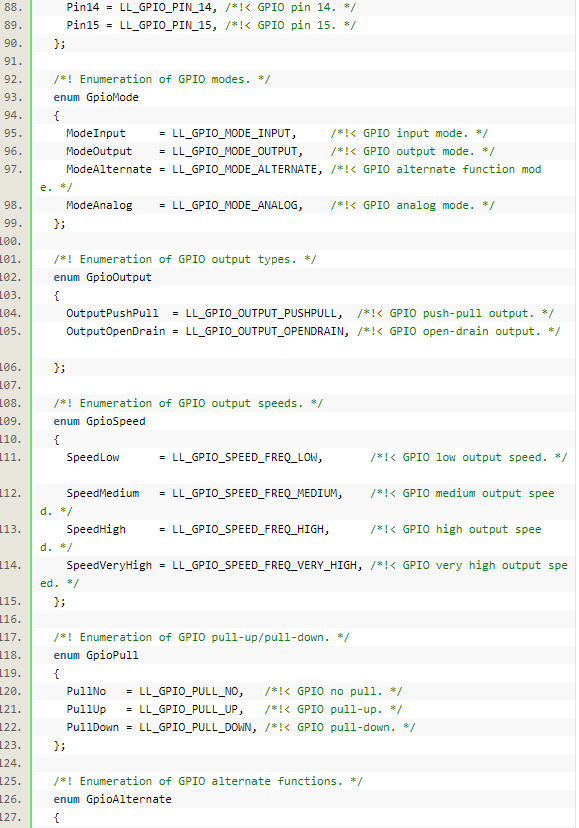Click LL_GPIO_SPEED_FREQ_MEDIUM constant
579x828 pixels.
pyautogui.click(x=257, y=493)
